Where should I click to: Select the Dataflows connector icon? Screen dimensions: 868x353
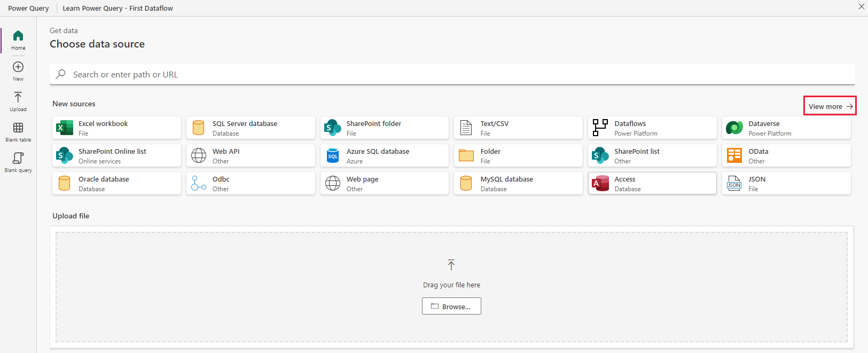(600, 128)
